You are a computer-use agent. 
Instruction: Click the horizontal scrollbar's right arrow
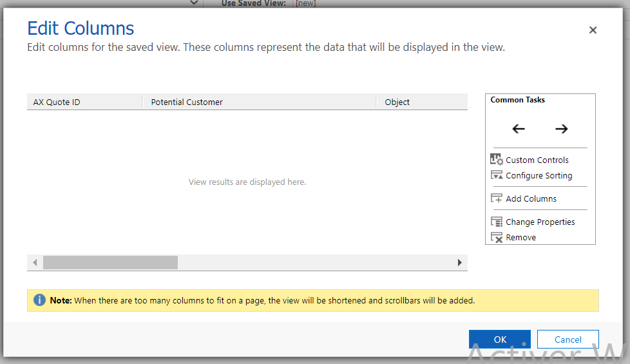[459, 262]
